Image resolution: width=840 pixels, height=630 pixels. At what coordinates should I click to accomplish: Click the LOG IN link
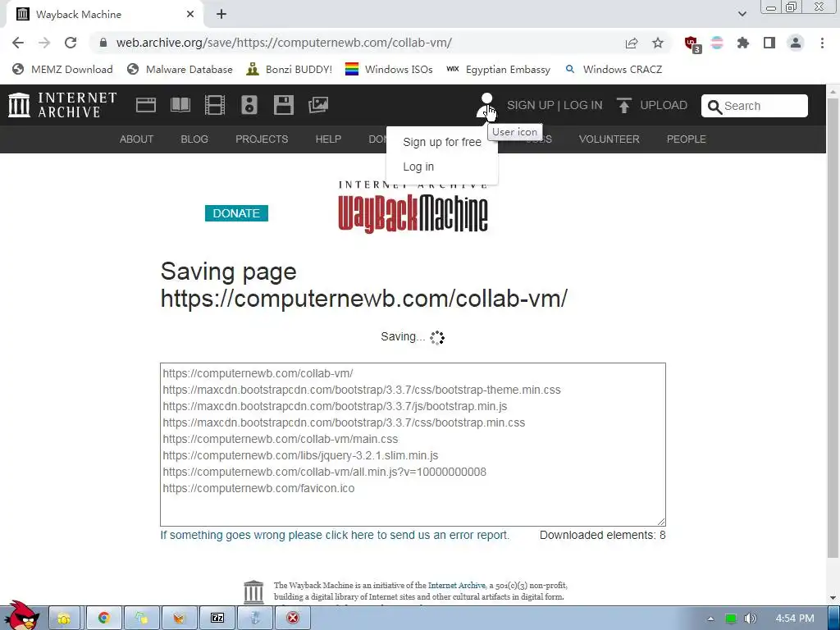[583, 105]
